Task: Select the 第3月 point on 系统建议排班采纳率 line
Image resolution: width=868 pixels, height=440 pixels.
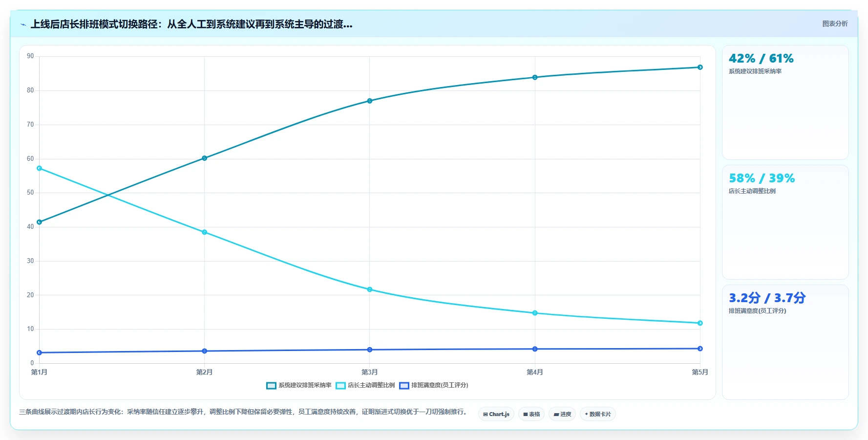Action: point(370,101)
